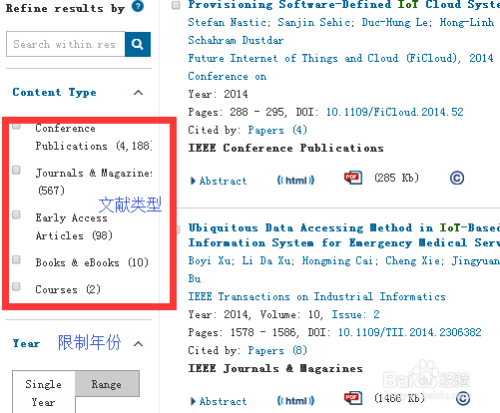Open Cited by Papers (4)
Screen dimensions: 500x413
pyautogui.click(x=277, y=130)
